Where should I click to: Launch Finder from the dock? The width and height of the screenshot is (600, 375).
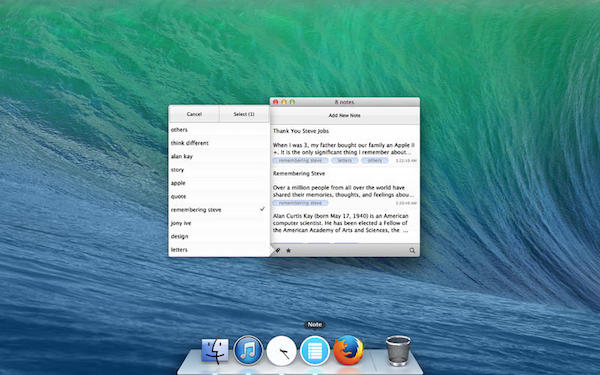(x=215, y=351)
